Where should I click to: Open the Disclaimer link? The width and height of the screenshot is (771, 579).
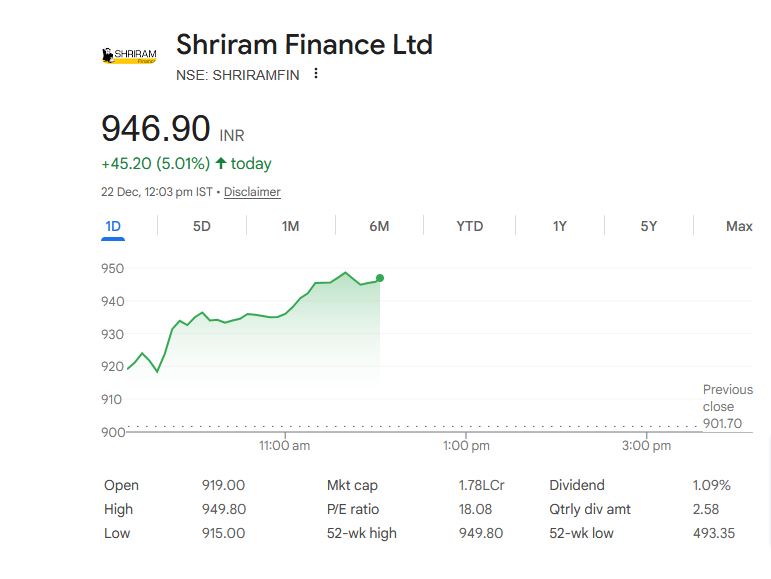(x=252, y=192)
